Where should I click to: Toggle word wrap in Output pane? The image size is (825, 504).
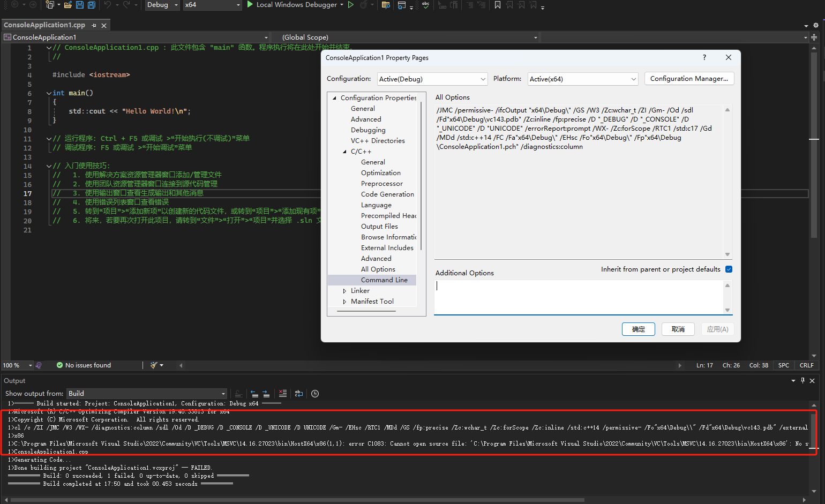299,394
